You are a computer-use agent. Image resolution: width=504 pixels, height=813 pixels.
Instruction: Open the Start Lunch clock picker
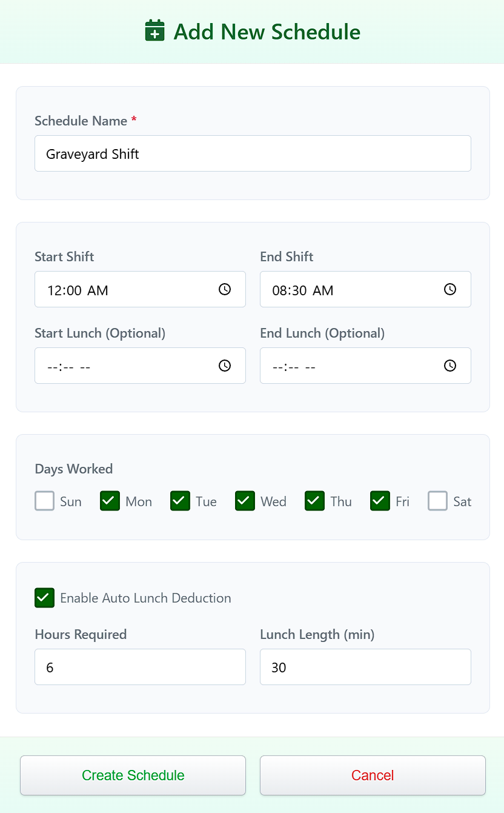point(224,366)
